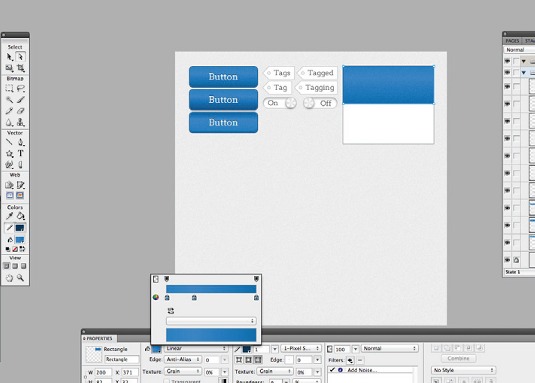Select the Zoom magnifier tool

20,278
